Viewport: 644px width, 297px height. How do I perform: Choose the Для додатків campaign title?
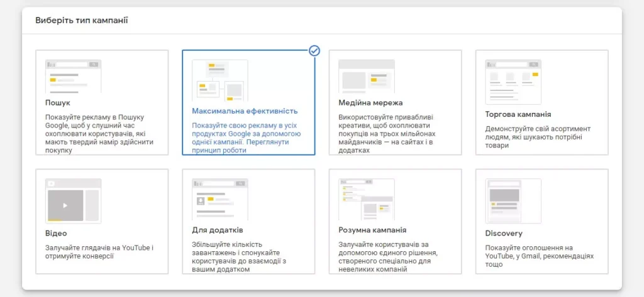click(x=218, y=230)
